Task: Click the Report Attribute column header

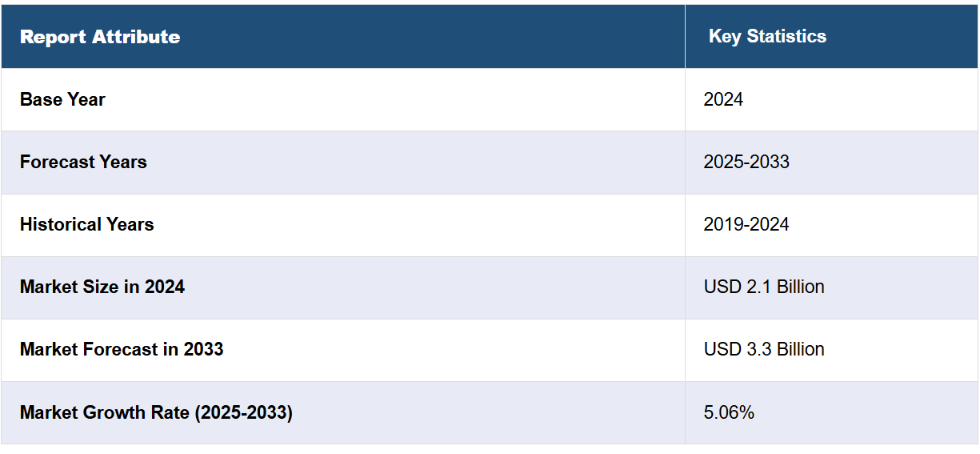Action: [x=343, y=37]
